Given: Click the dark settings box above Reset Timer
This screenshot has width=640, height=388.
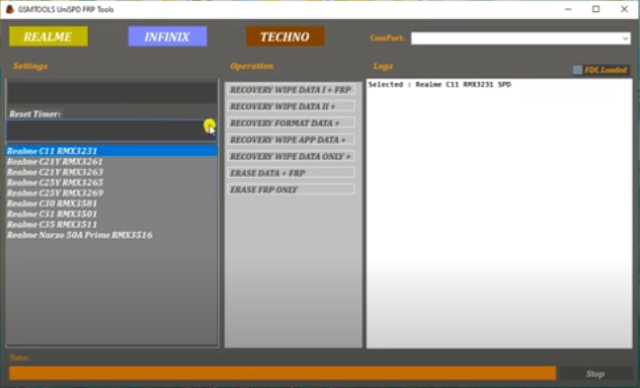Looking at the screenshot, I should pos(111,93).
